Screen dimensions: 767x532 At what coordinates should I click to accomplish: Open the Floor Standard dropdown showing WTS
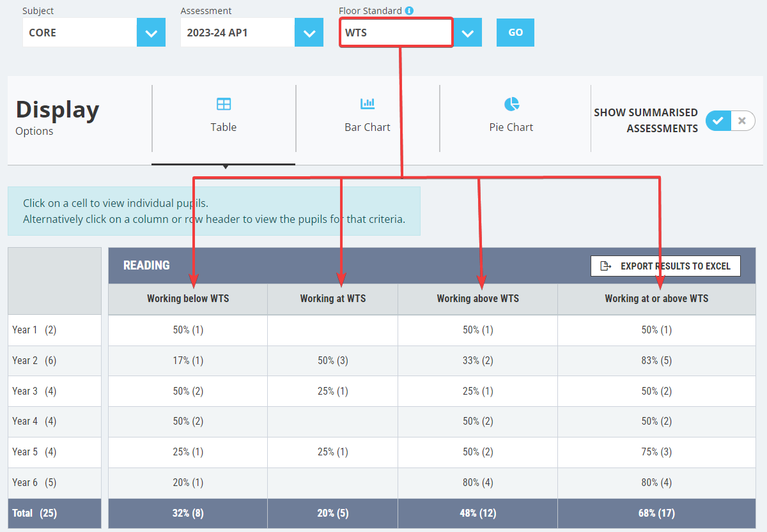468,32
